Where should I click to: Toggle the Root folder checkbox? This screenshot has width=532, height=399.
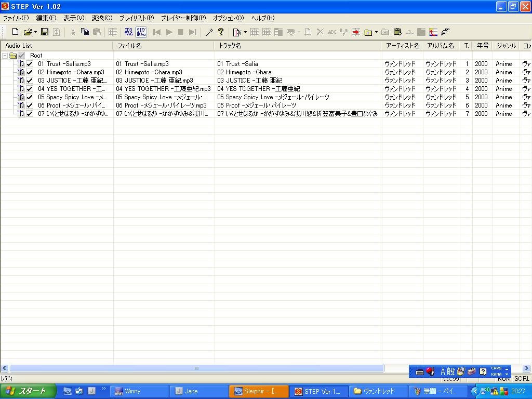click(21, 55)
